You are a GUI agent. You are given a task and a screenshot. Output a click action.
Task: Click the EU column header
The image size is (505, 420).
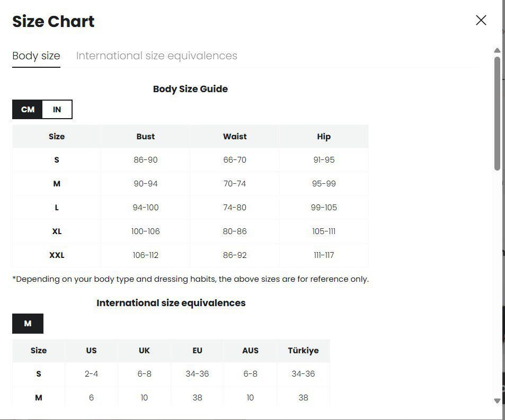click(x=197, y=351)
